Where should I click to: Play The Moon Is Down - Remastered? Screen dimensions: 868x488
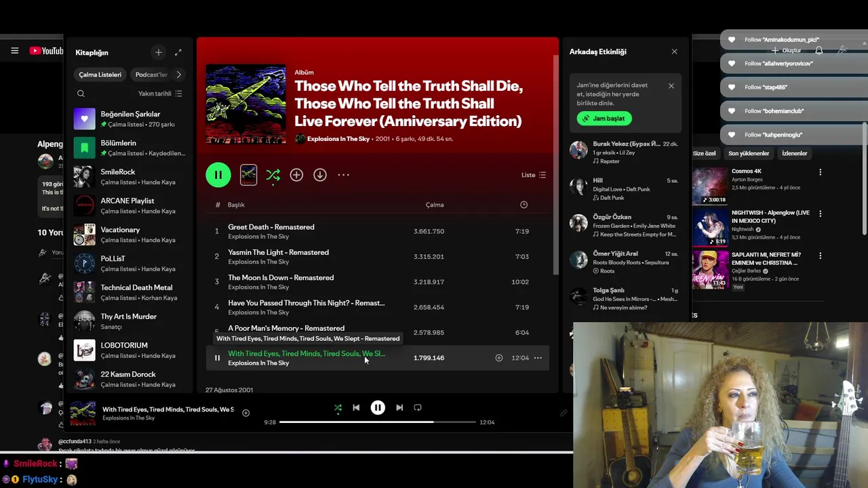coord(377,282)
